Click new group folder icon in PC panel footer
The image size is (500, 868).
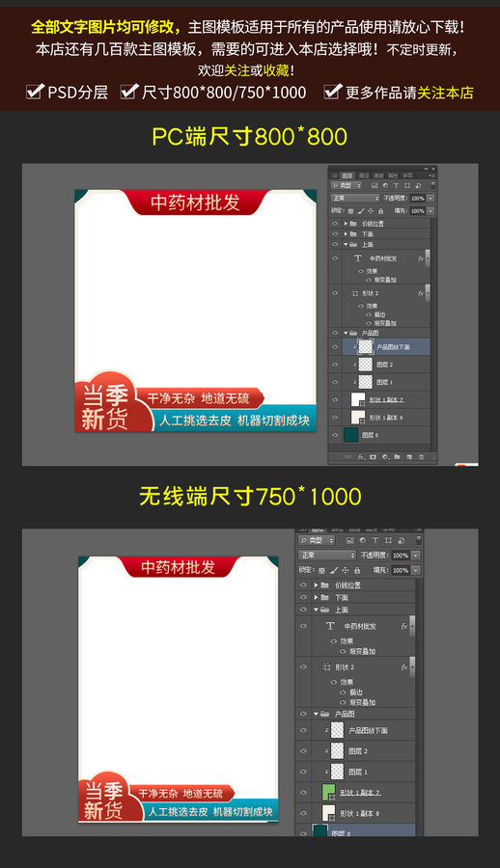tap(397, 457)
